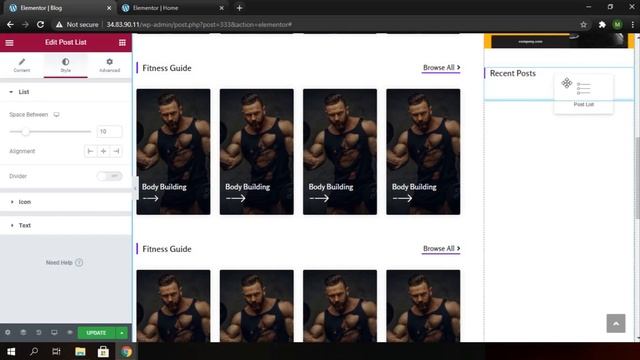The height and width of the screenshot is (360, 640).
Task: Open File Explorer from the taskbar
Action: click(x=80, y=351)
